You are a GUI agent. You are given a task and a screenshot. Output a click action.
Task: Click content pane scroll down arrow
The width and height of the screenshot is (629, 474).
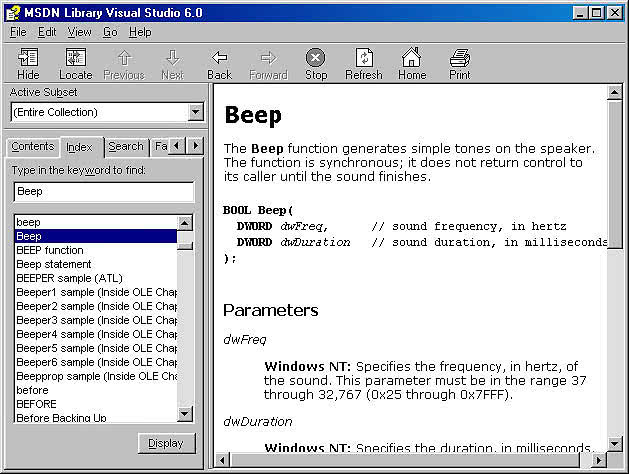[614, 444]
